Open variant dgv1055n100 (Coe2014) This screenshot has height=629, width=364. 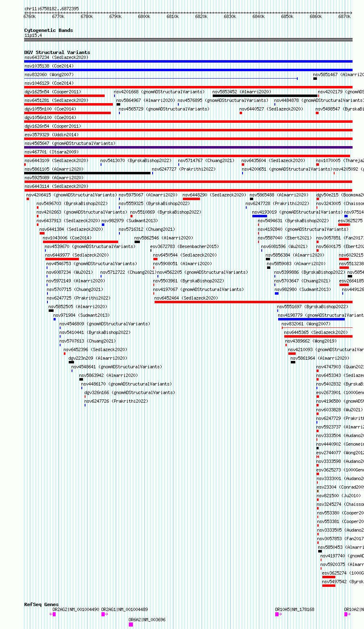(x=50, y=109)
